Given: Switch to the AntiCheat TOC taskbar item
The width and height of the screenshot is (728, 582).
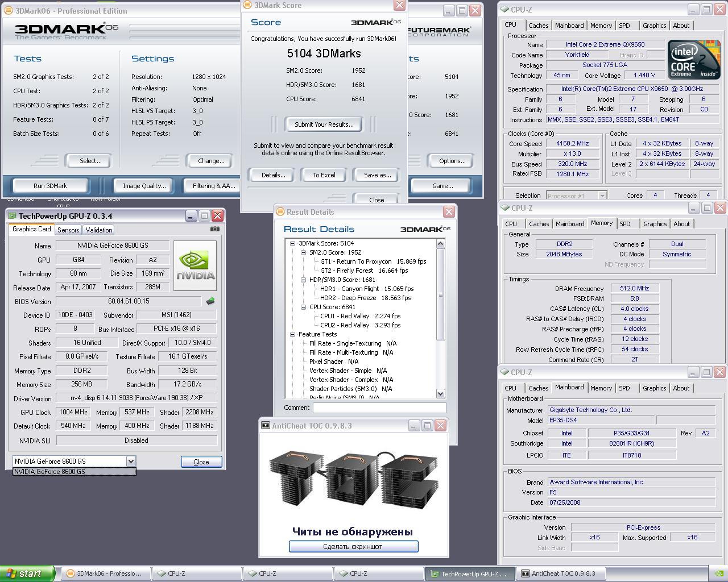Looking at the screenshot, I should click(561, 573).
